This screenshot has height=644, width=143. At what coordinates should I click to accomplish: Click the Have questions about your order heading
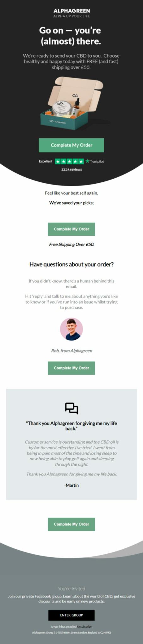71,264
